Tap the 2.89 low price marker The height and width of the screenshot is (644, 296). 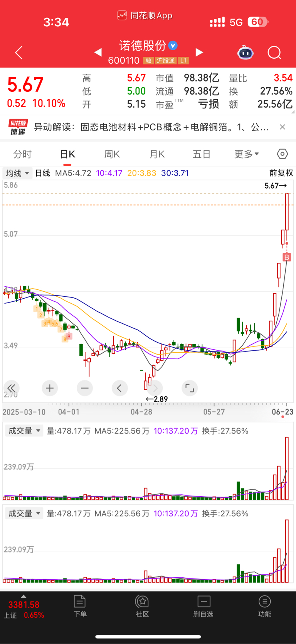(157, 399)
